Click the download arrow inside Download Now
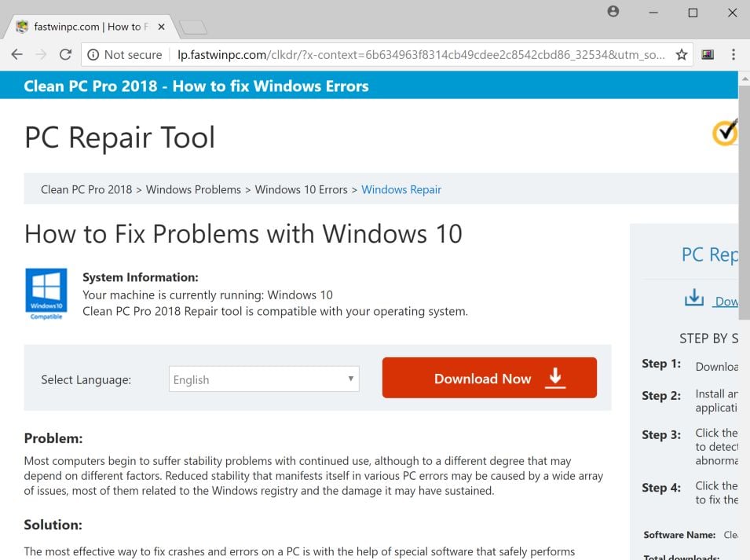The height and width of the screenshot is (560, 750). [x=555, y=378]
